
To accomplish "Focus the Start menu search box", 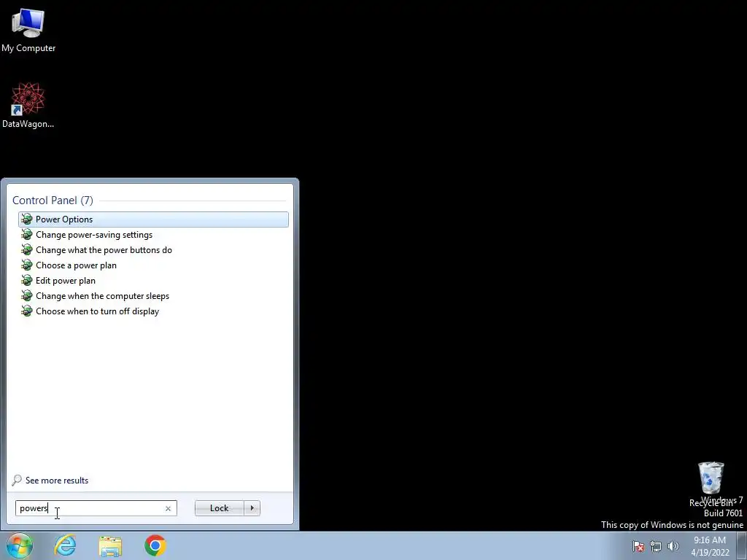I will click(x=96, y=508).
